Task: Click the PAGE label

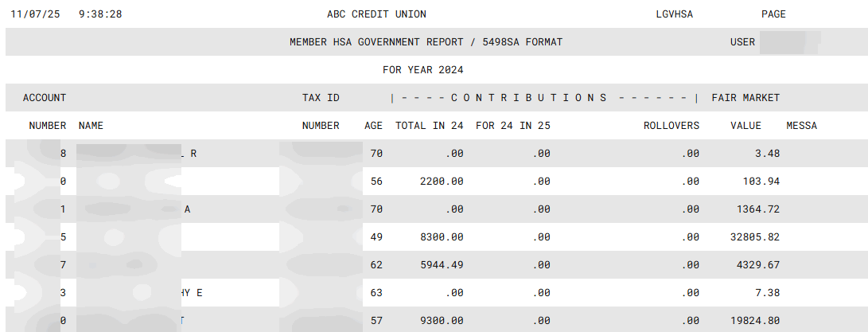Action: click(773, 14)
